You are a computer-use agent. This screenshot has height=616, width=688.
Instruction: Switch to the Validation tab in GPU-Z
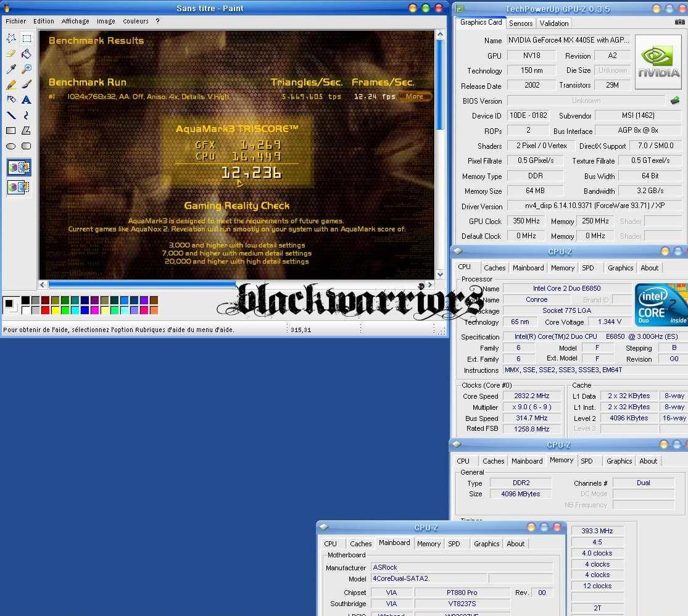coord(554,23)
